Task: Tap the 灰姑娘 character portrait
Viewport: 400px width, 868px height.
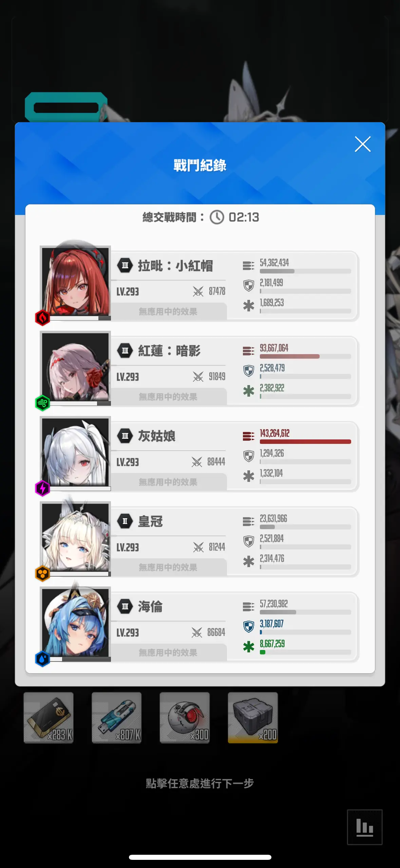Action: (75, 452)
